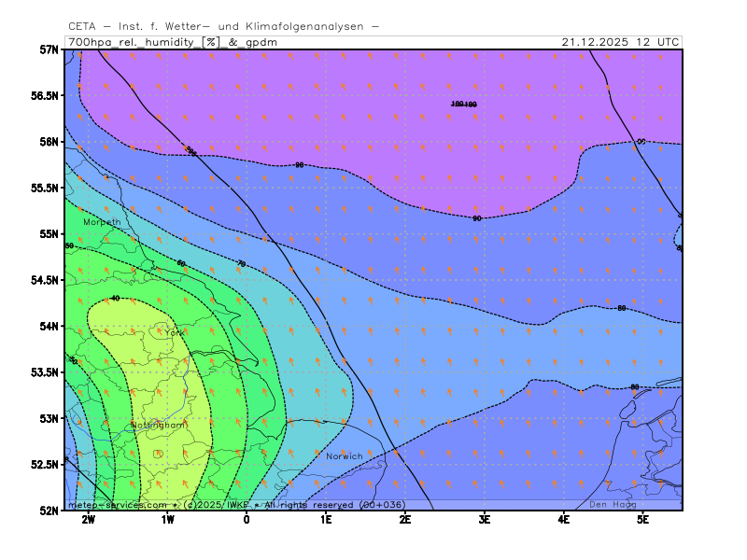Select the 40 contour line label
The image size is (747, 560).
pos(115,299)
